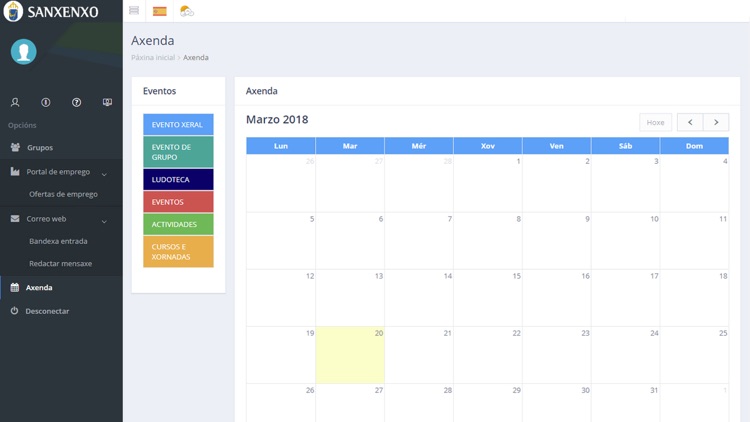Viewport: 750px width, 422px height.
Task: Click the information circle icon
Action: tap(46, 102)
